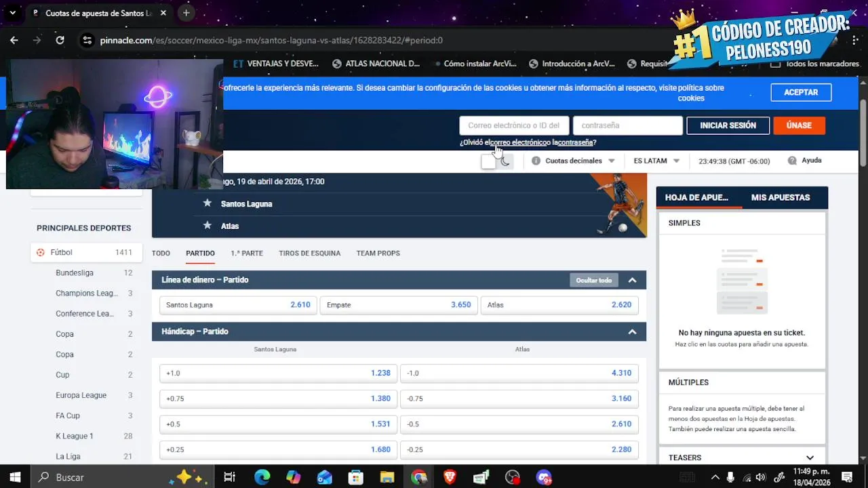
Task: Pick Santos Laguna +0.5 at 1.531
Action: click(x=278, y=424)
